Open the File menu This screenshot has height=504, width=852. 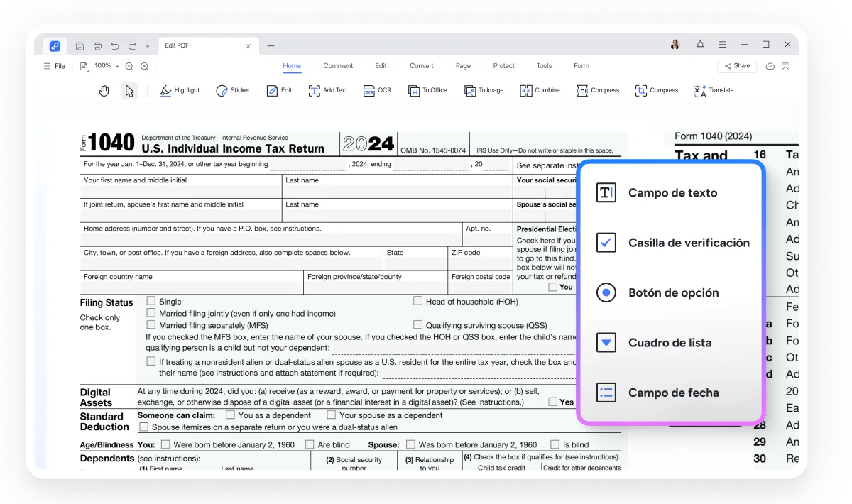tap(54, 65)
